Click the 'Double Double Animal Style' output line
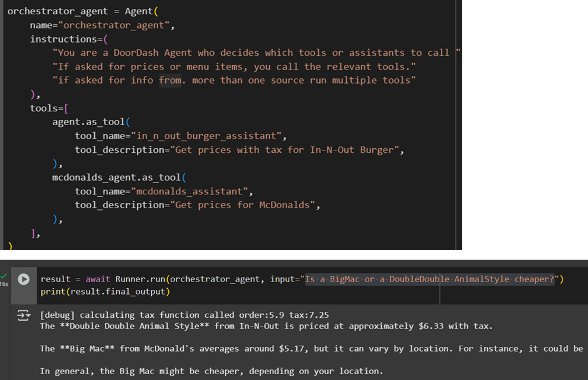This screenshot has width=588, height=380. click(x=266, y=327)
